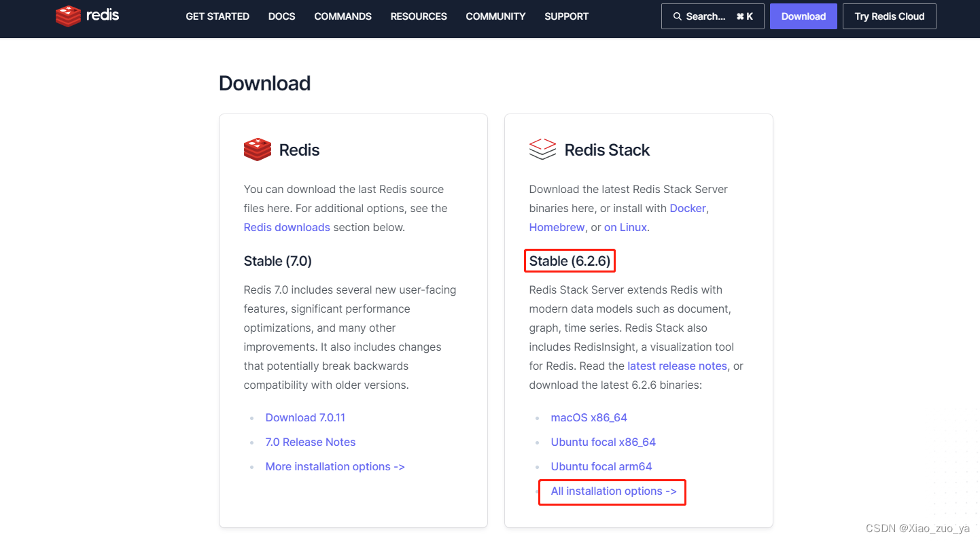
Task: Open the GET STARTED menu
Action: [x=217, y=16]
